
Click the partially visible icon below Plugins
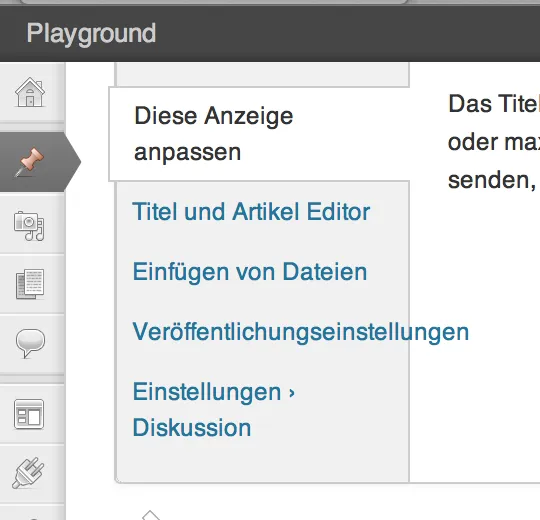coord(32,514)
